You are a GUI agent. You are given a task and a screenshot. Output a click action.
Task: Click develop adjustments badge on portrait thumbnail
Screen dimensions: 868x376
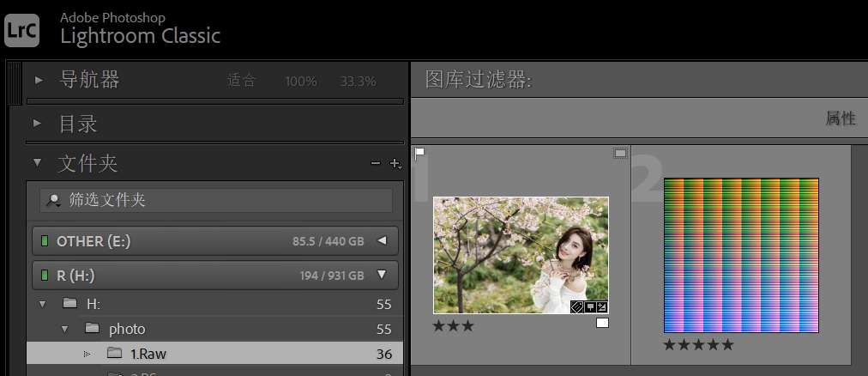[601, 307]
